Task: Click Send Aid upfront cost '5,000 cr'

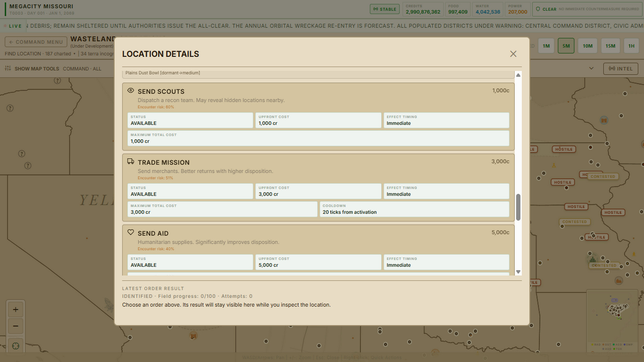Action: pyautogui.click(x=268, y=265)
